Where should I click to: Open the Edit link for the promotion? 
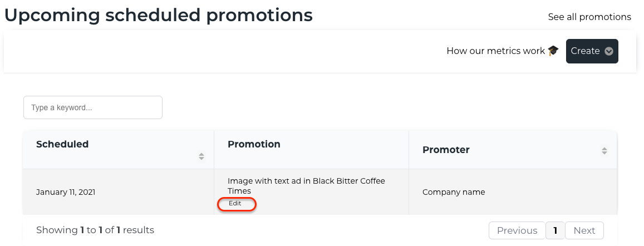click(x=235, y=203)
